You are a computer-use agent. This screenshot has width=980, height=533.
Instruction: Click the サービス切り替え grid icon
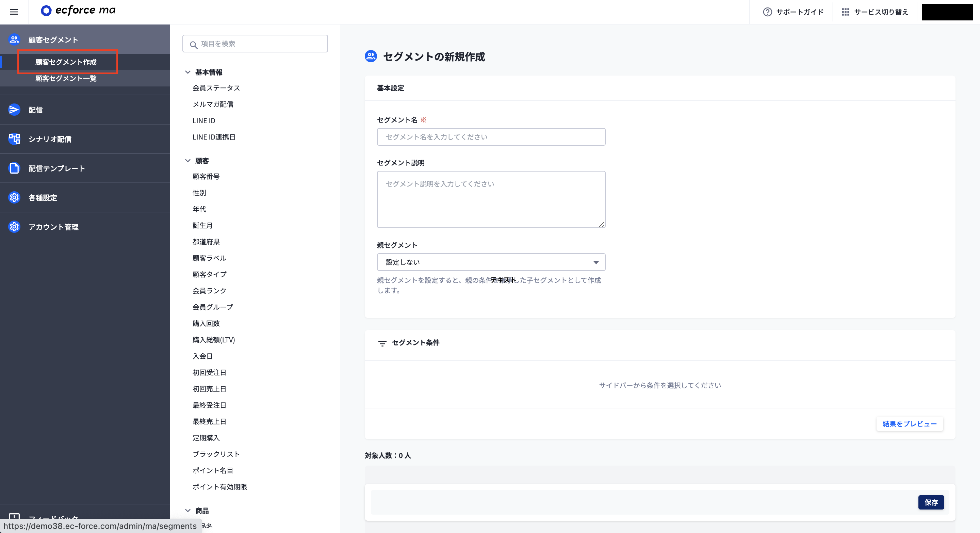pos(845,12)
